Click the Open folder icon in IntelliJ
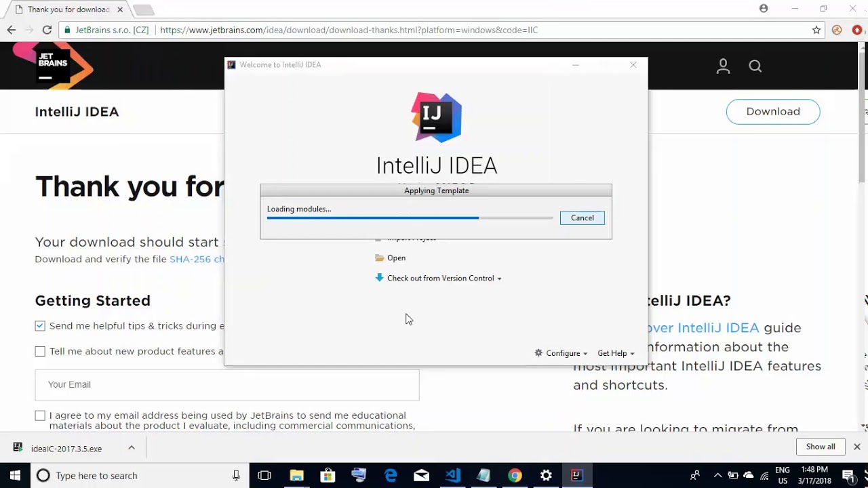The height and width of the screenshot is (488, 868). [x=380, y=258]
